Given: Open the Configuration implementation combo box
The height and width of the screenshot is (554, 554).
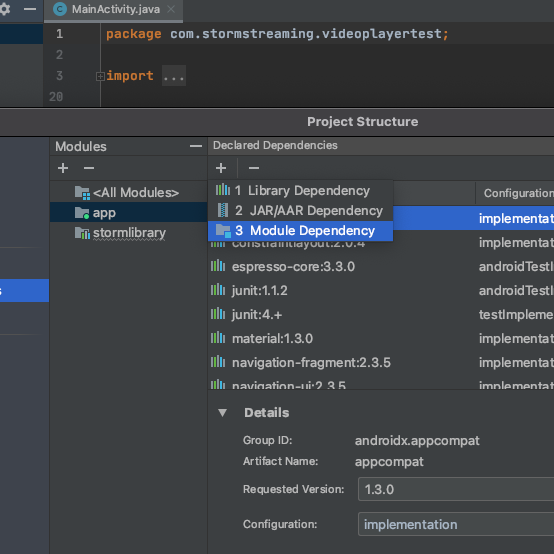Looking at the screenshot, I should coord(456,524).
